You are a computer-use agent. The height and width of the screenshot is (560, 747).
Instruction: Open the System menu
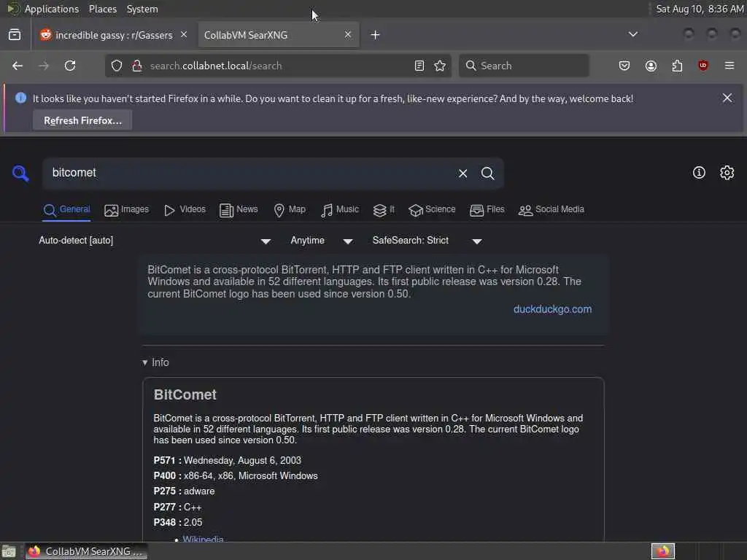(142, 9)
